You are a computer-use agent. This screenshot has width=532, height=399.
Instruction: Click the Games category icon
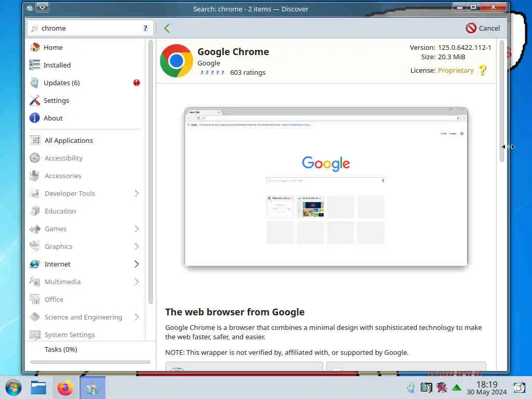[35, 229]
